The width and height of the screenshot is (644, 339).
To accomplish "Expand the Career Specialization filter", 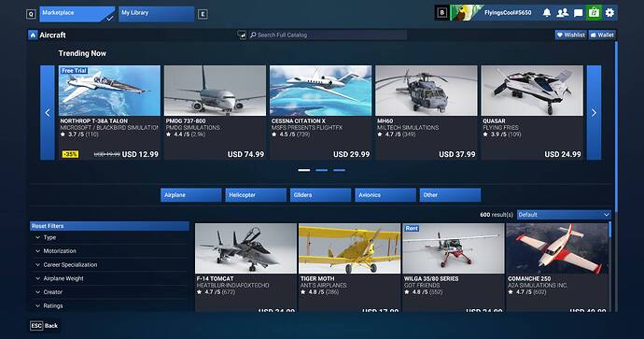I will tap(109, 264).
